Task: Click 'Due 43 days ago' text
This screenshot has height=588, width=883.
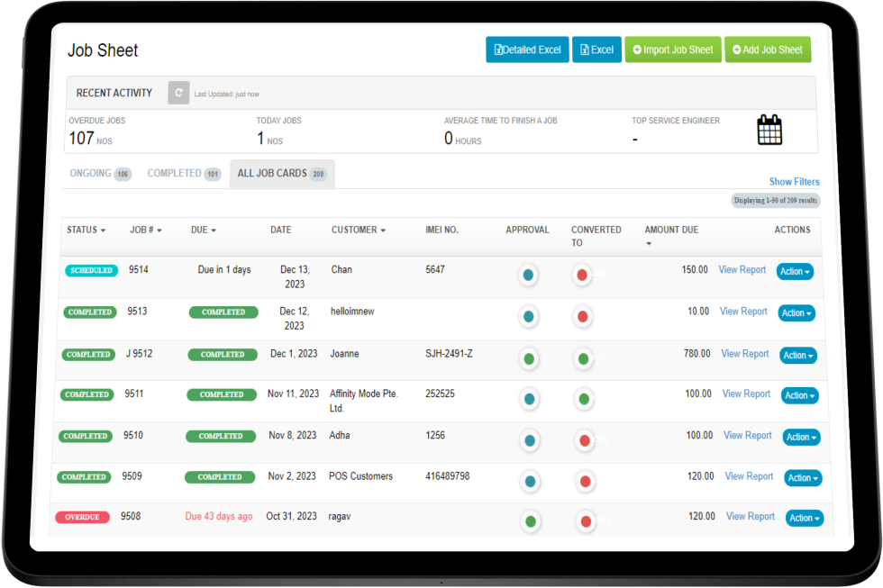Action: point(218,516)
